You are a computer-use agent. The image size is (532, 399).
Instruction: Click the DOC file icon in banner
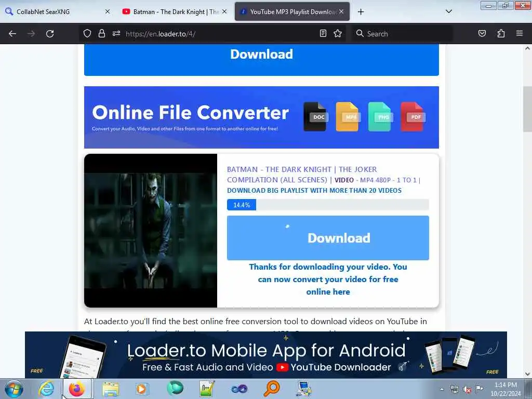point(315,116)
